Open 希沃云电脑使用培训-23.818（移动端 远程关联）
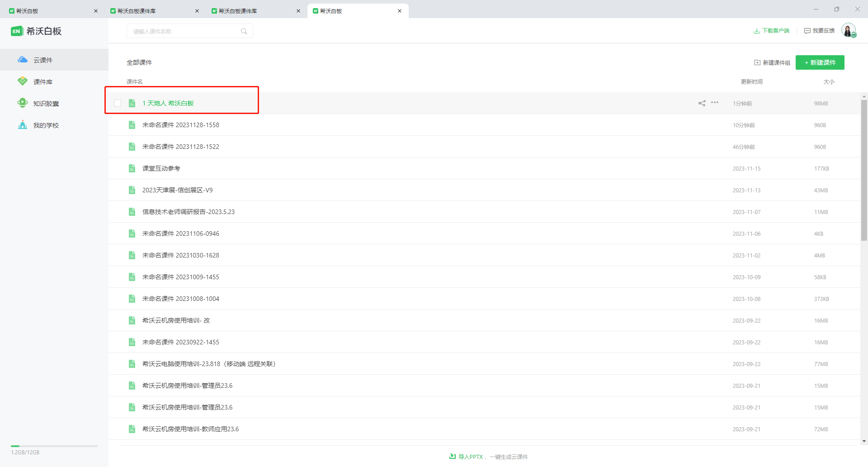 [209, 364]
